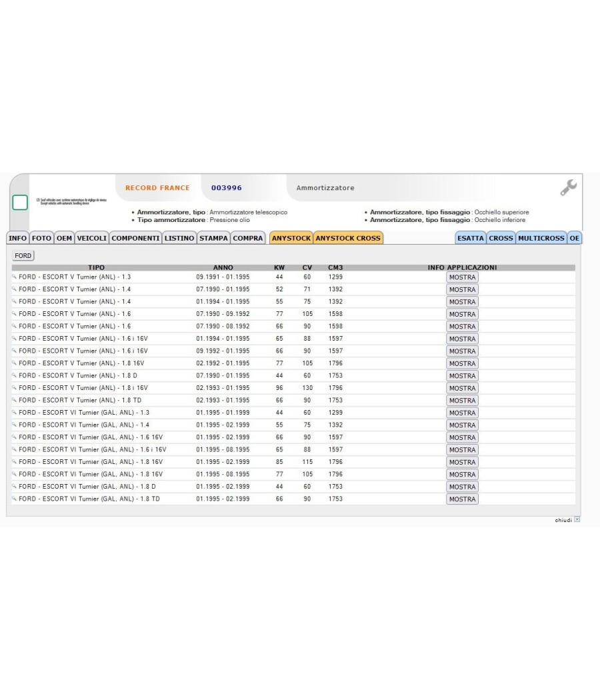Click MOSTRA for Escort VI 1.3 row
Image resolution: width=600 pixels, height=700 pixels.
point(462,413)
